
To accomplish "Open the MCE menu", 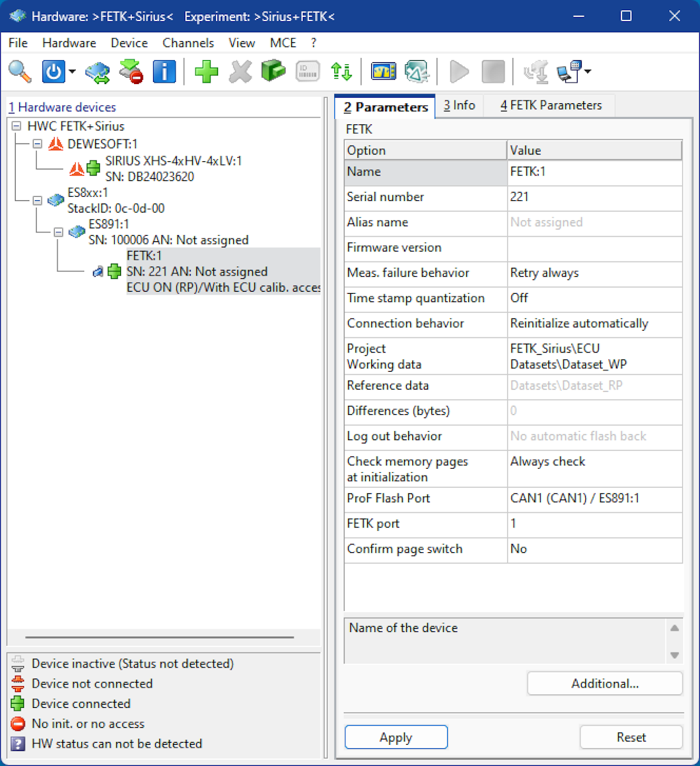I will [x=282, y=43].
